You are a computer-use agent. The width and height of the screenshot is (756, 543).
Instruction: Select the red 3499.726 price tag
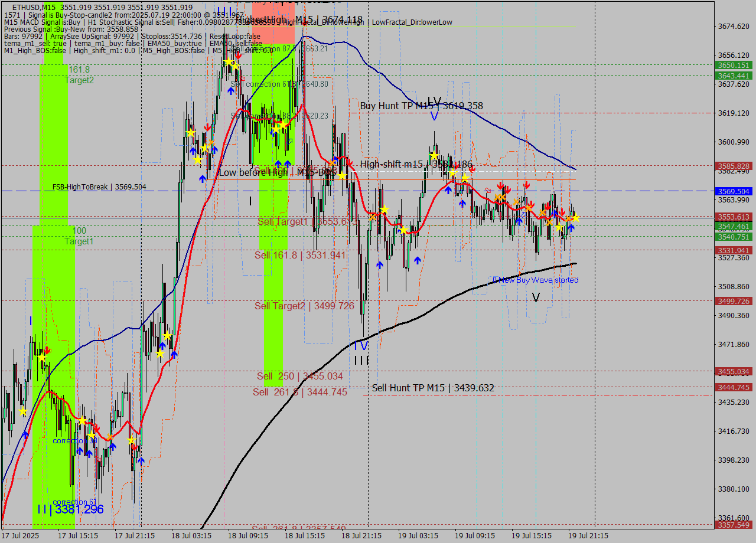[x=733, y=301]
